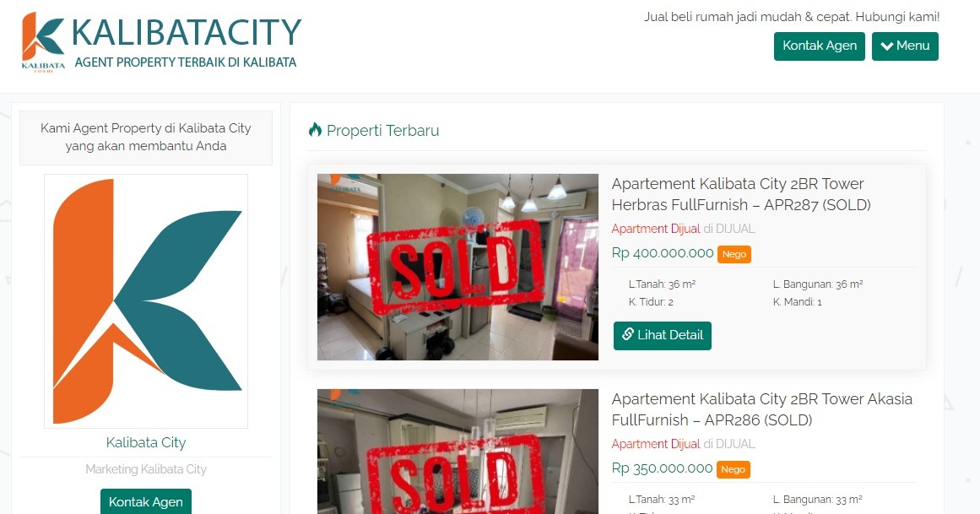980x514 pixels.
Task: Click the Nego badge next to Rp 350.000.000
Action: tap(734, 469)
